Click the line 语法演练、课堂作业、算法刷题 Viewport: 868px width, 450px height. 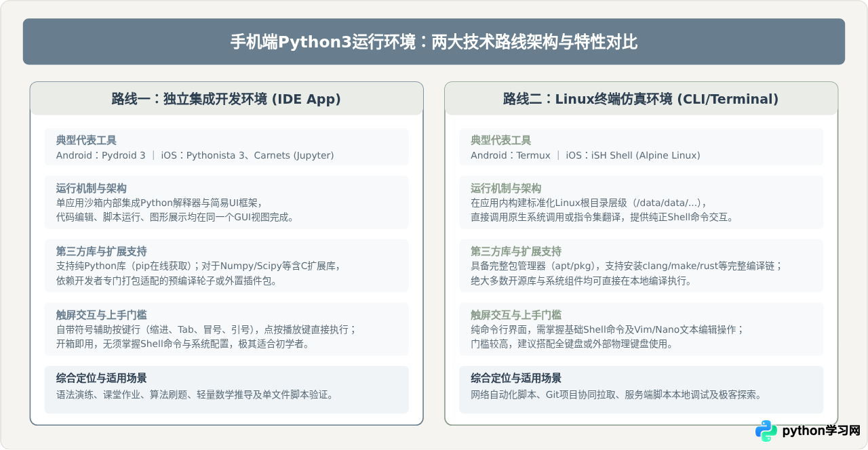pos(195,394)
